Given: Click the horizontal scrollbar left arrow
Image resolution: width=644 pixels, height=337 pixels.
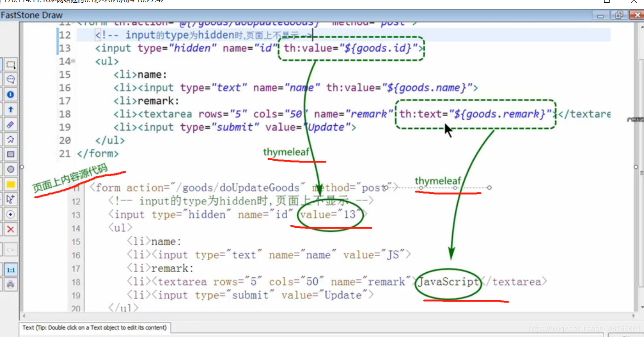Looking at the screenshot, I should point(23,316).
